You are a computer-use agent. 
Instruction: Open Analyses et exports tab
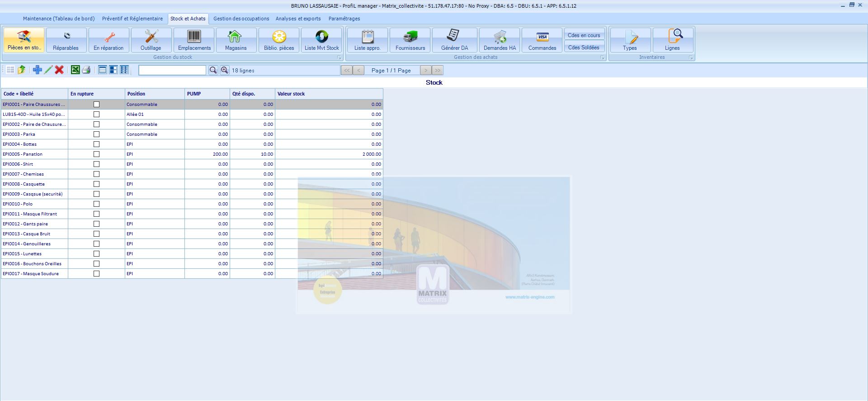tap(298, 19)
